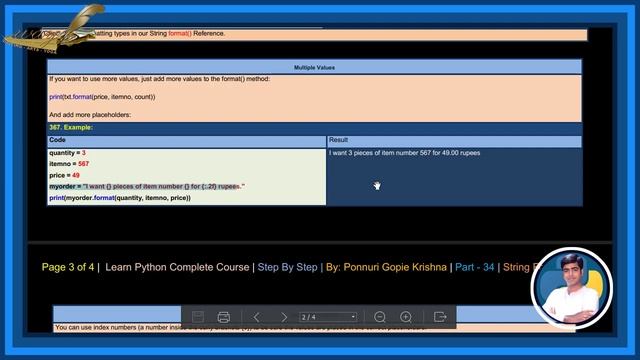Click 'By: Ponnuri Gopie Krishna' footer text

click(x=386, y=267)
